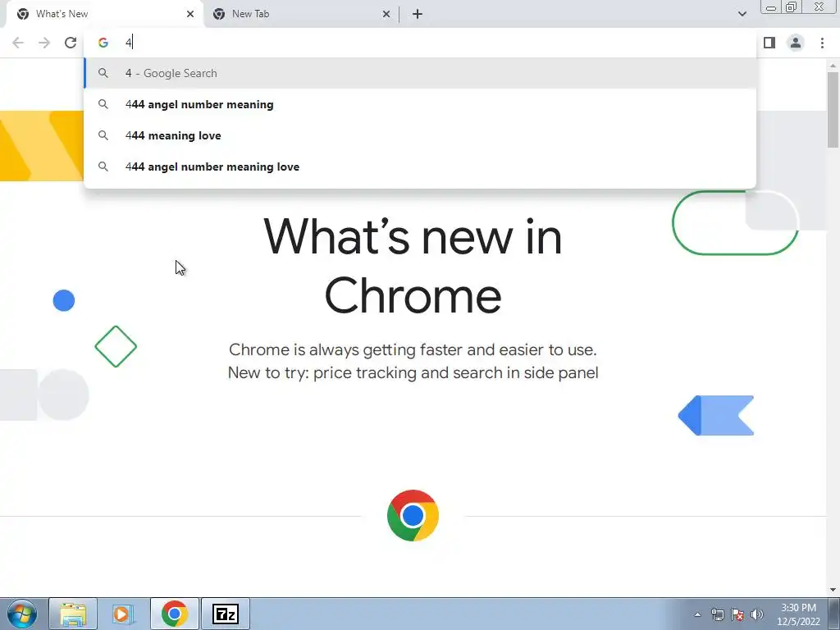Show hidden system tray icons
Screen dimensions: 840x630
[697, 614]
